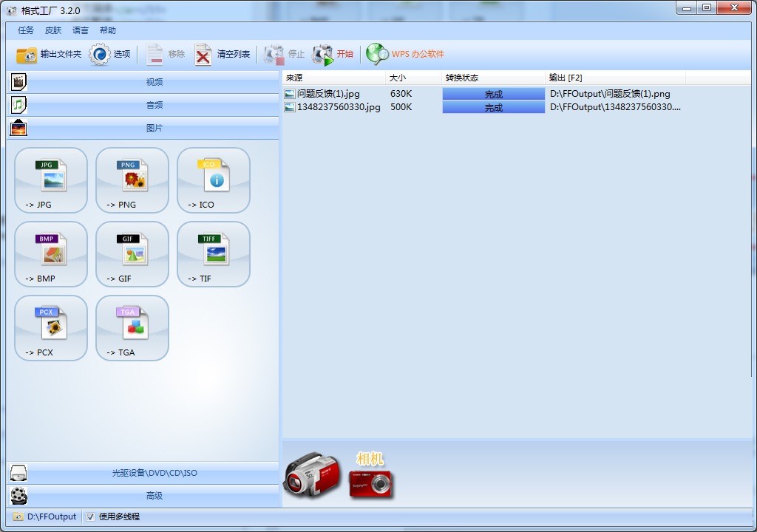
Task: Click the 停止 stop icon
Action: coord(274,55)
